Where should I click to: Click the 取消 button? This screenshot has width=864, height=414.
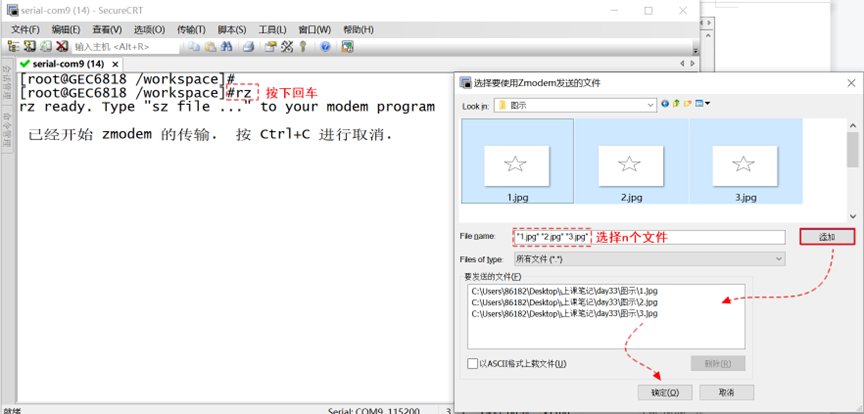pos(726,393)
